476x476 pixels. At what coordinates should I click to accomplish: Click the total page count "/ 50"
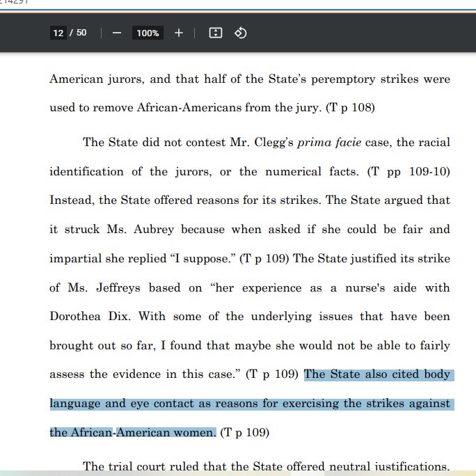[x=78, y=33]
